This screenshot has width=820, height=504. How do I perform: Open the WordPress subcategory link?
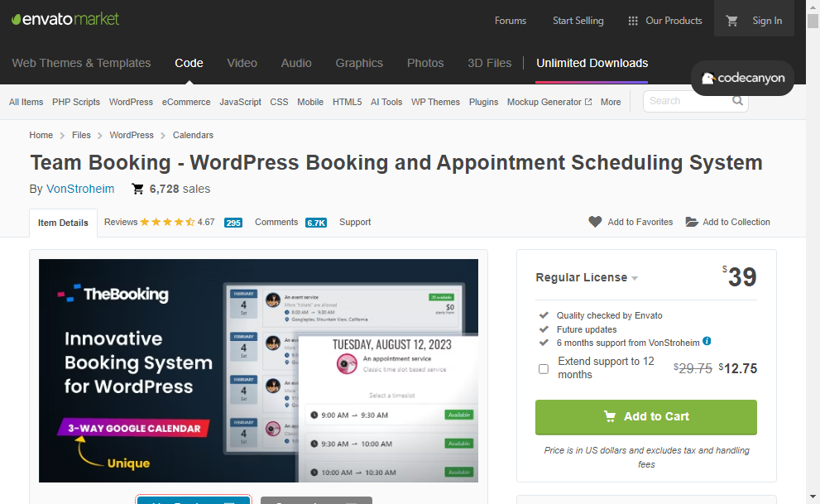pyautogui.click(x=131, y=102)
